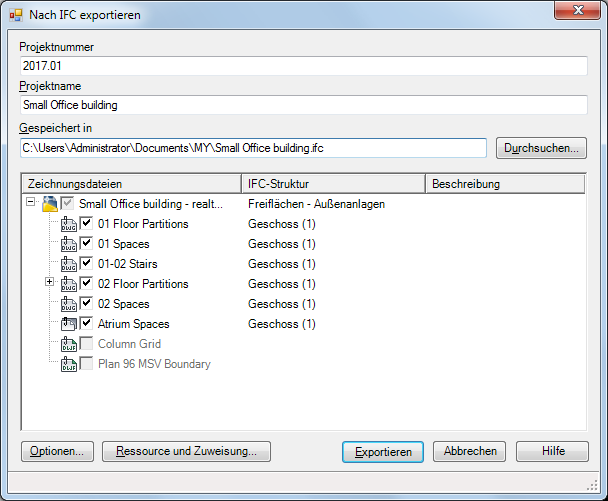Open Ressource und Zuweisung settings

tap(186, 451)
